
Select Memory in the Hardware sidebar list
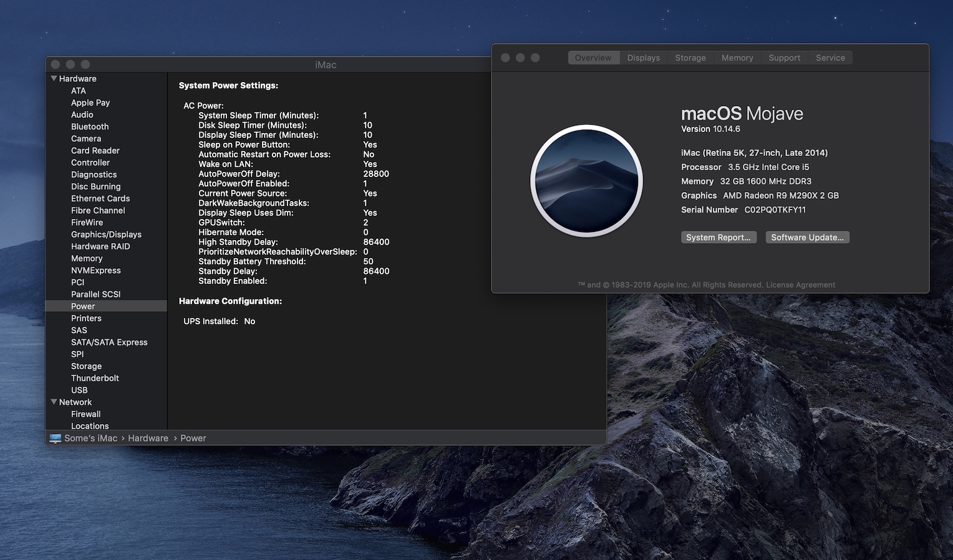point(87,258)
